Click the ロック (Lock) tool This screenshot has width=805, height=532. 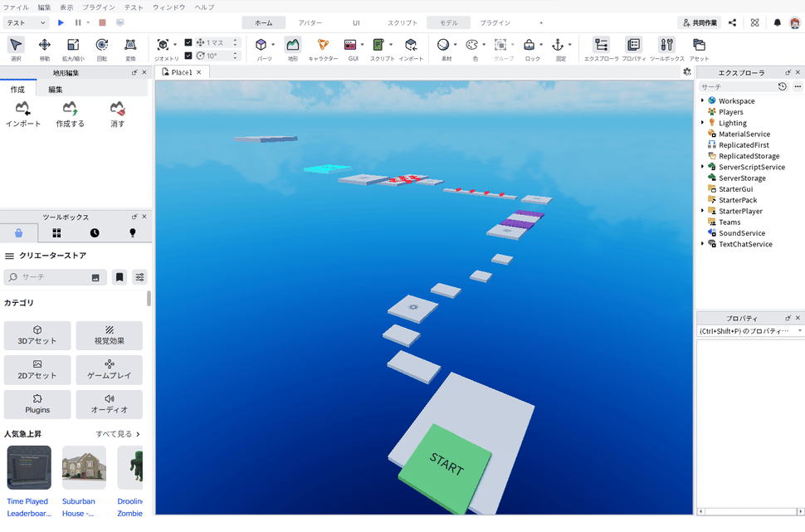click(529, 45)
